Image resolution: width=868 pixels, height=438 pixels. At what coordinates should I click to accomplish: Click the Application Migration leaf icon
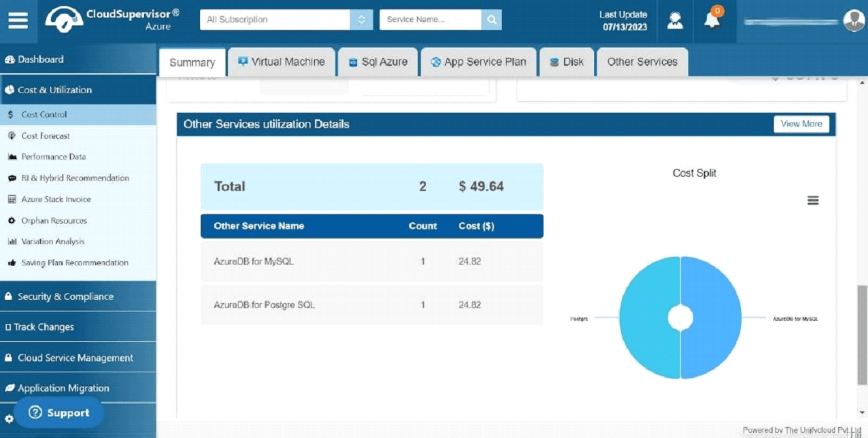click(x=9, y=388)
